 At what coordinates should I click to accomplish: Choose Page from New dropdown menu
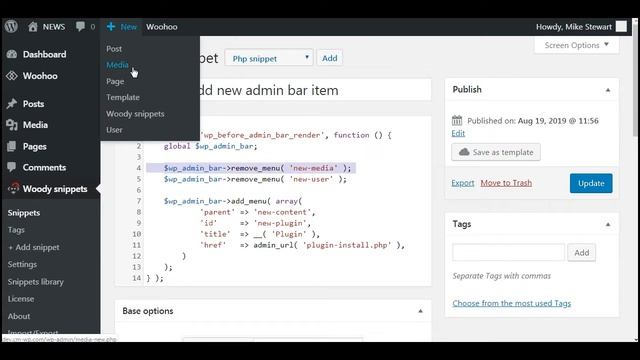pyautogui.click(x=115, y=81)
